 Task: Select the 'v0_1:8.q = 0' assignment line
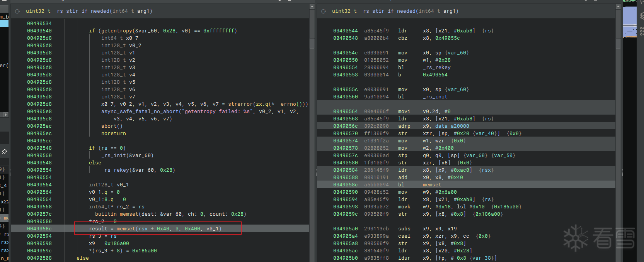click(x=107, y=199)
